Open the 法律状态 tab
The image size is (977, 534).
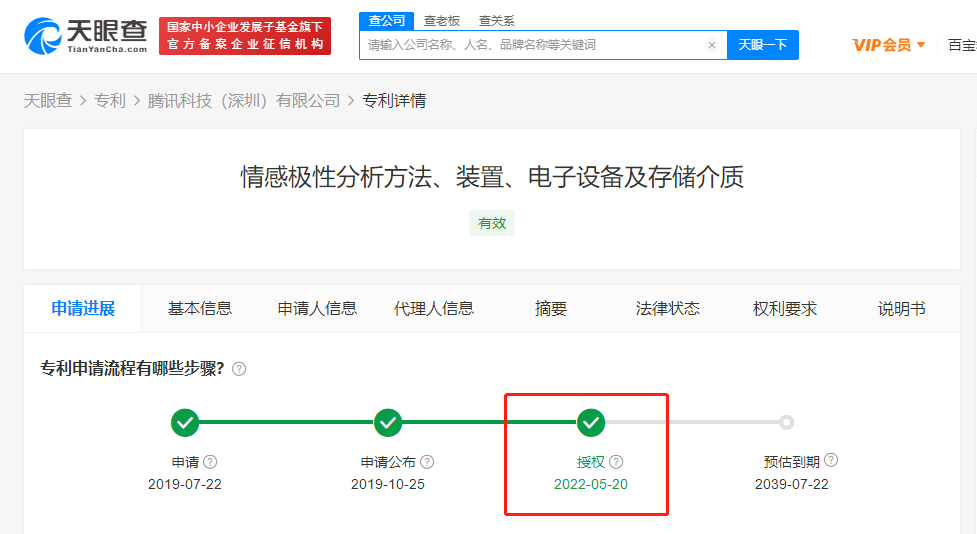pos(668,308)
